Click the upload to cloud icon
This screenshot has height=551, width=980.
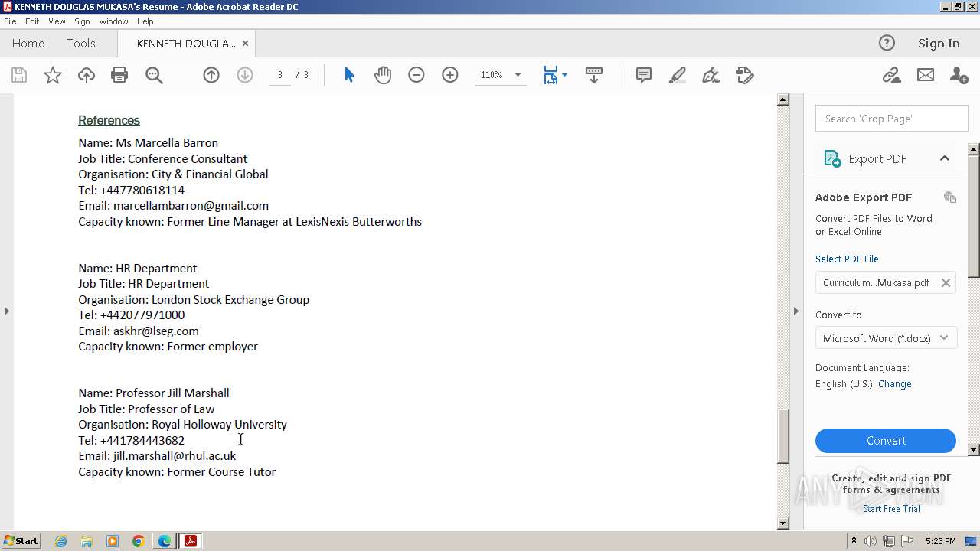point(87,75)
